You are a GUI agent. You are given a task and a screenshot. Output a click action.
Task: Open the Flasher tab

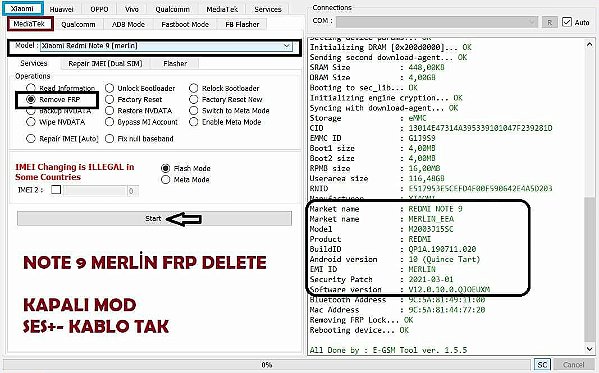coord(175,63)
